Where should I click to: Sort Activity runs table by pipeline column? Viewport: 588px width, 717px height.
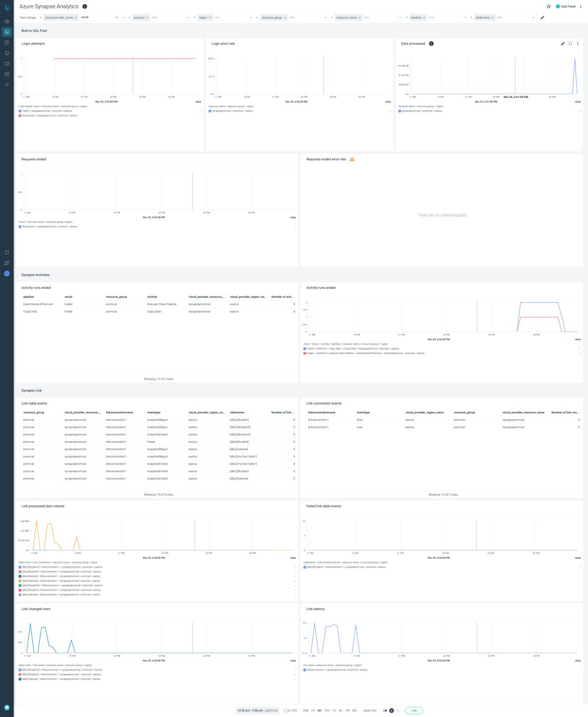28,297
